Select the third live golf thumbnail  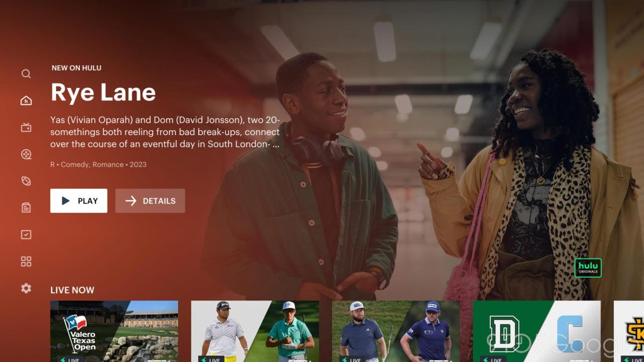[x=396, y=331]
